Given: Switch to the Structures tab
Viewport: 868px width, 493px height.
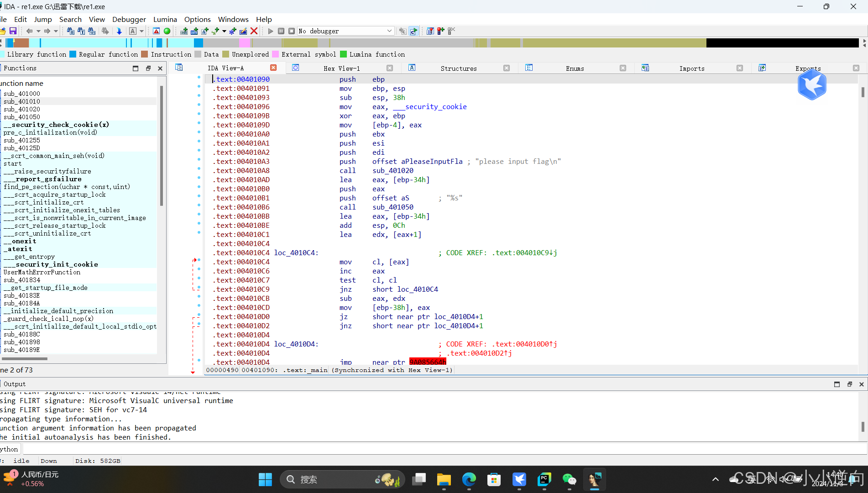Looking at the screenshot, I should [458, 68].
